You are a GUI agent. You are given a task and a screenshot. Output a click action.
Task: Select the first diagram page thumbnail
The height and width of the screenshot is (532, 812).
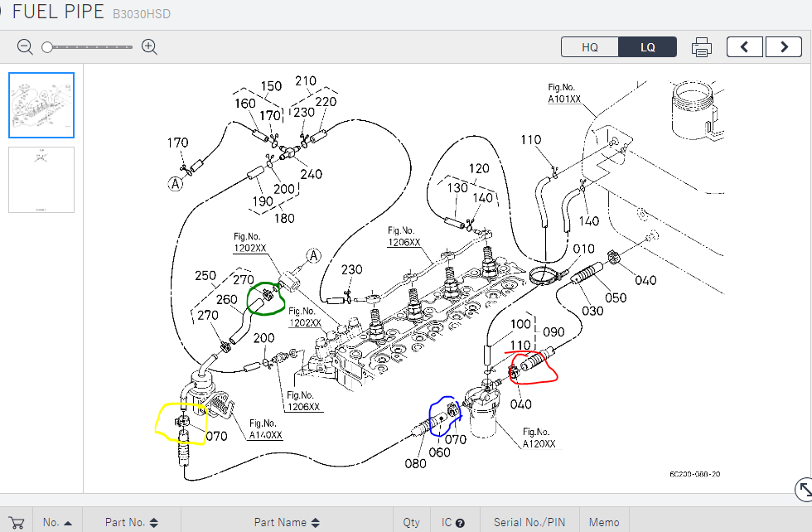41,105
